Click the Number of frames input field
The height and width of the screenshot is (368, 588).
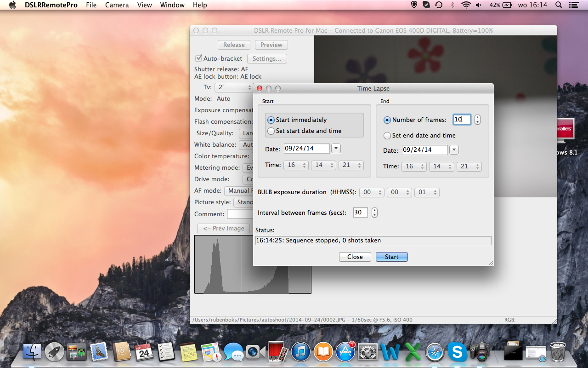pyautogui.click(x=462, y=120)
